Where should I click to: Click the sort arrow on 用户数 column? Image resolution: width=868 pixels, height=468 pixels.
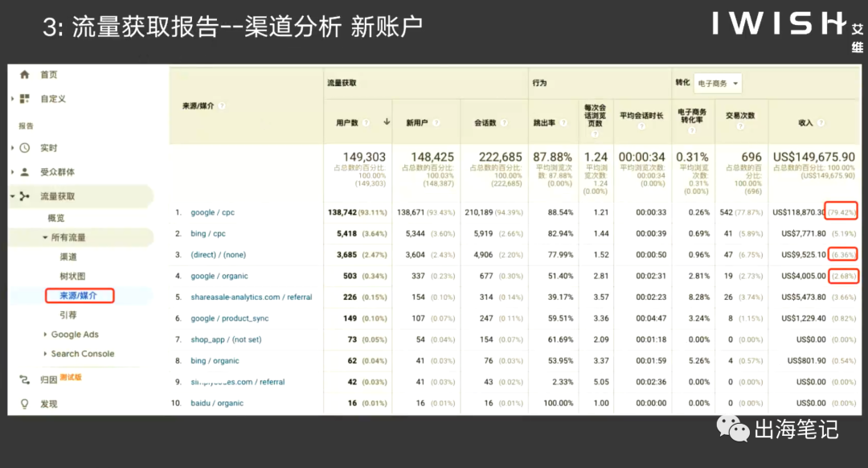(x=385, y=121)
